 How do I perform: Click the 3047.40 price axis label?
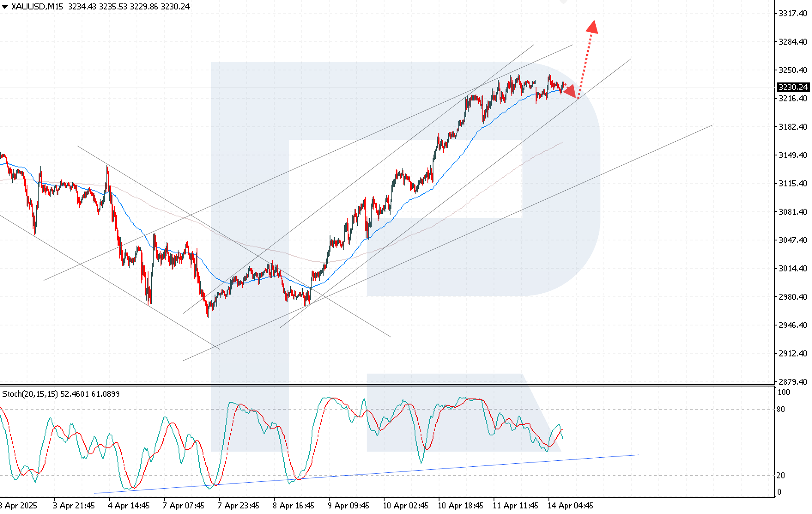click(793, 240)
